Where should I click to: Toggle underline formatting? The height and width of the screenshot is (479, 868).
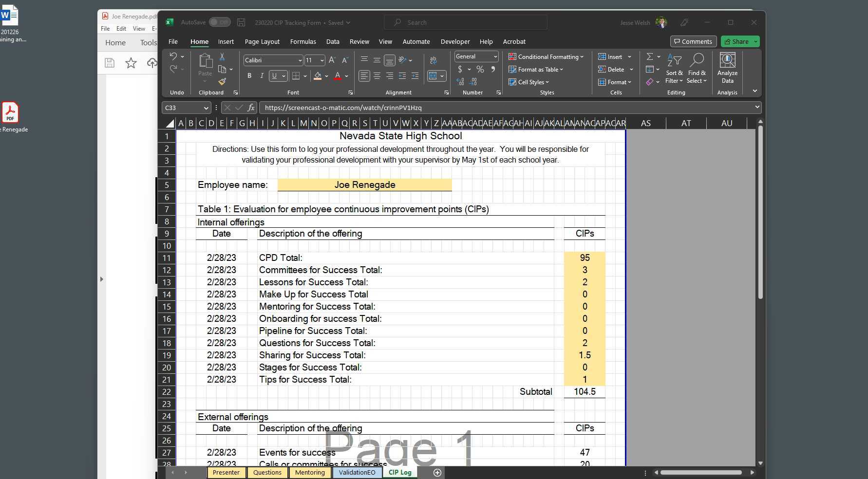tap(274, 76)
